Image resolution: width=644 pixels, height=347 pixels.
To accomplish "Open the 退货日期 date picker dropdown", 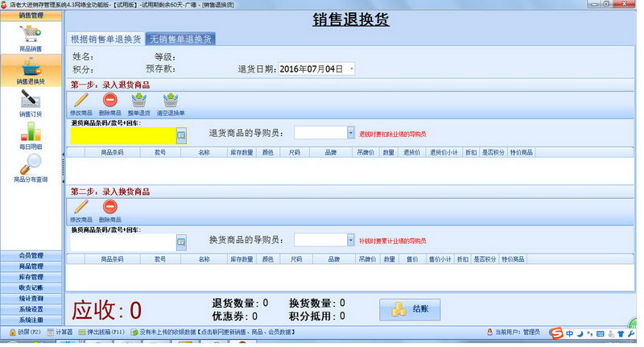I will pyautogui.click(x=352, y=69).
